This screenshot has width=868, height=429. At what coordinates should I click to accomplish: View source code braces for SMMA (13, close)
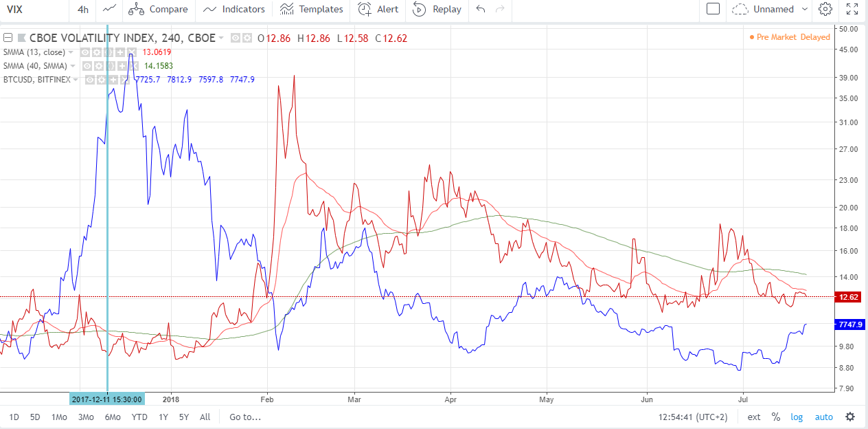click(108, 52)
